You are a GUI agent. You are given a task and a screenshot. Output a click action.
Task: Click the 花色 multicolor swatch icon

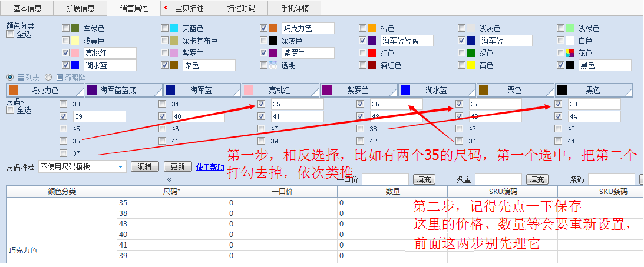pyautogui.click(x=570, y=53)
